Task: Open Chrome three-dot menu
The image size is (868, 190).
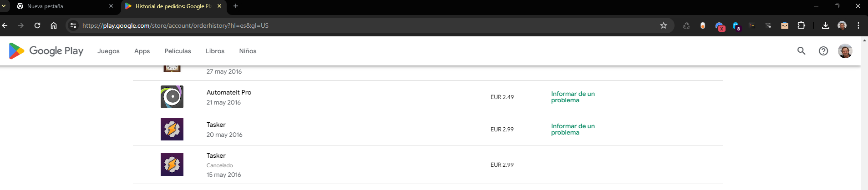Action: coord(858,25)
